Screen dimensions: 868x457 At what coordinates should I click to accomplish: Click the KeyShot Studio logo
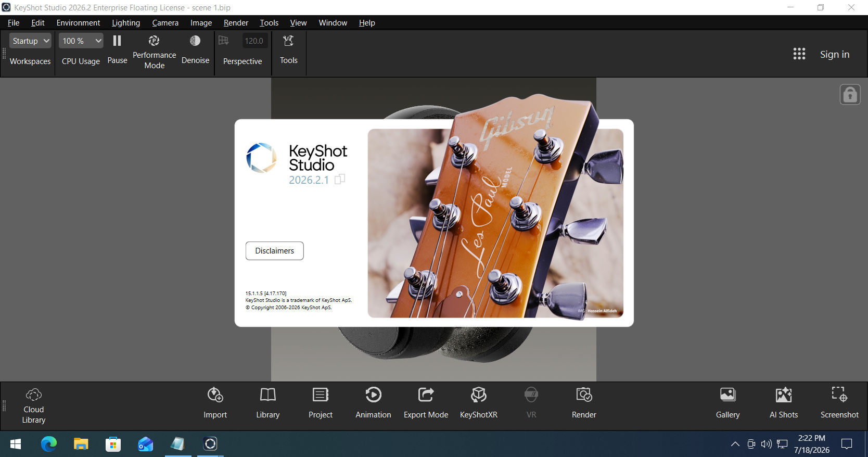point(261,158)
